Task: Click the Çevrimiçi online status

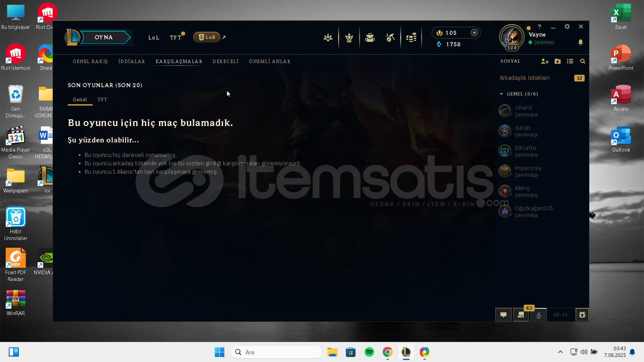Action: [x=542, y=42]
